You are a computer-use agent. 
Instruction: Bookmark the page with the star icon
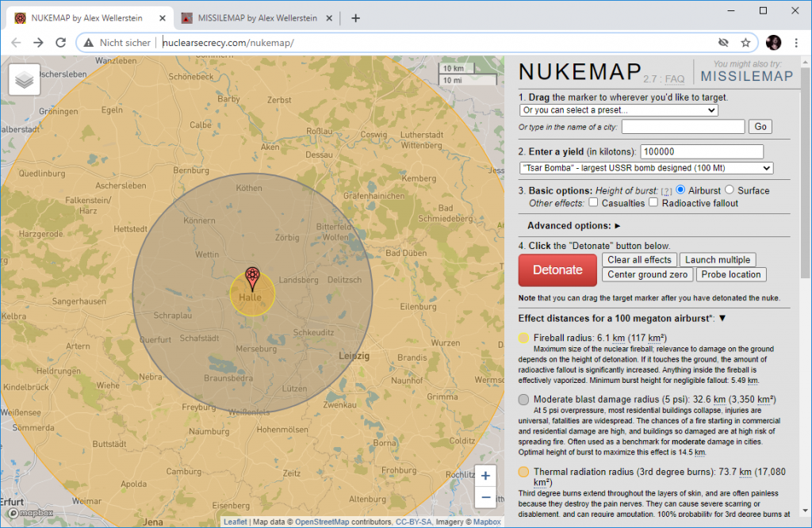(745, 43)
